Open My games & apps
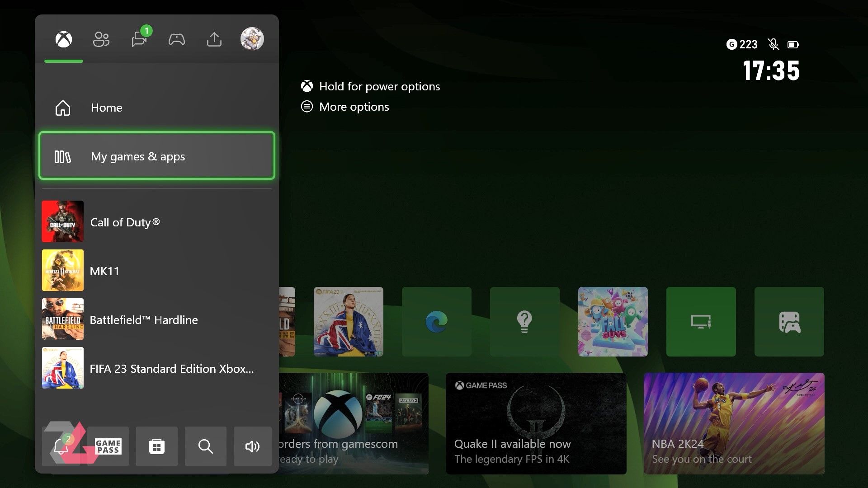This screenshot has height=488, width=868. (156, 156)
